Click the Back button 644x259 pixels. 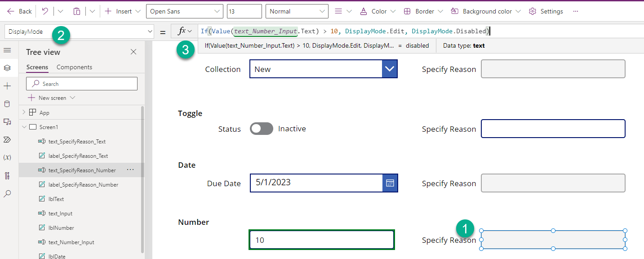[19, 11]
